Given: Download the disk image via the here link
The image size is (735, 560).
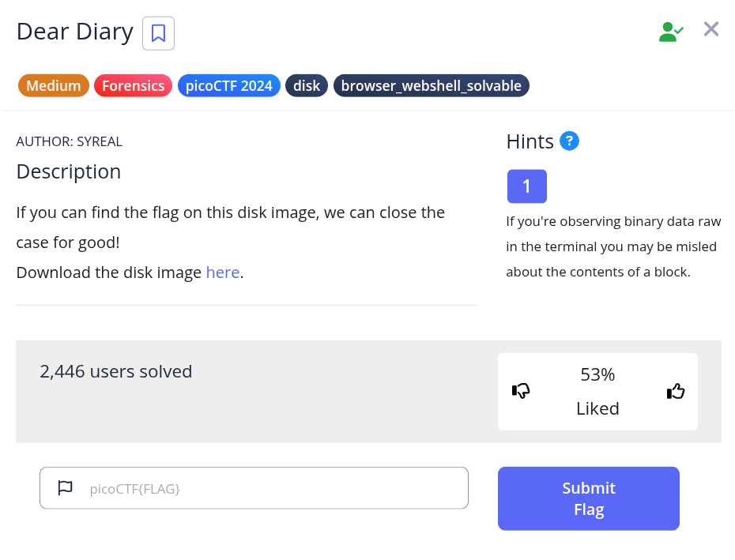Looking at the screenshot, I should [x=223, y=272].
